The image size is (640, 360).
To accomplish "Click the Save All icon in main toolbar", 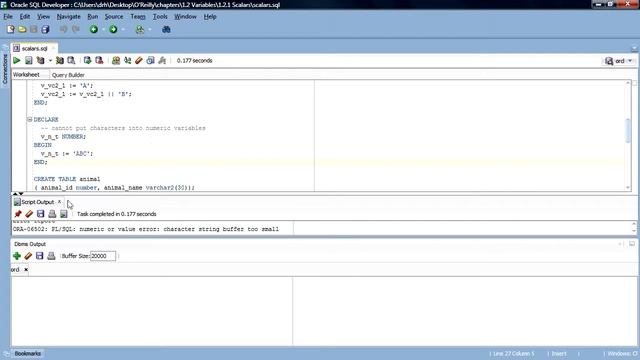I will pyautogui.click(x=45, y=29).
